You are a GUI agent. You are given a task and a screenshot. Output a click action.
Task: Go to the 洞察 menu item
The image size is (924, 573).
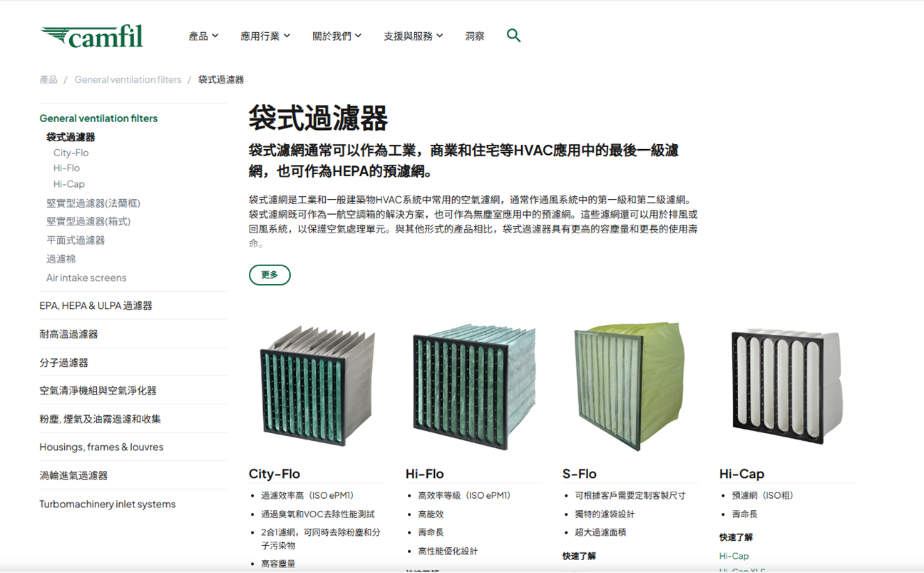(x=475, y=36)
